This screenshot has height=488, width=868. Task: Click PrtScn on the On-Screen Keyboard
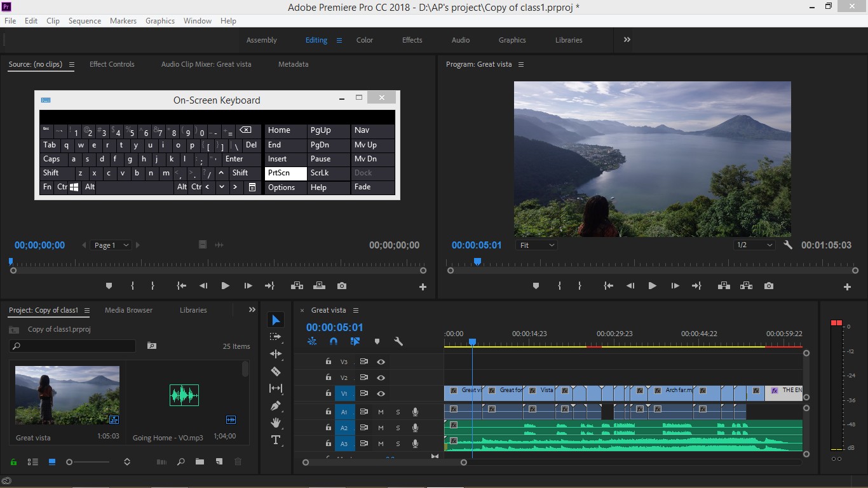click(285, 173)
